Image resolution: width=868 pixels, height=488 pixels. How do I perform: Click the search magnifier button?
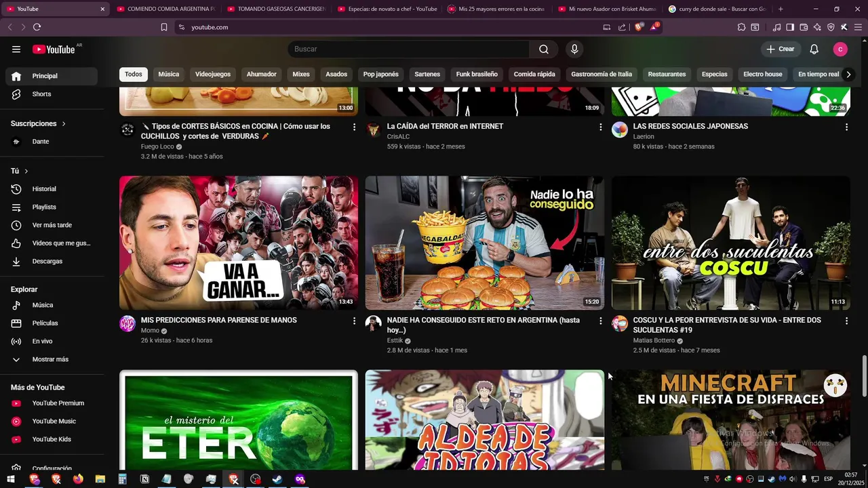tap(544, 49)
